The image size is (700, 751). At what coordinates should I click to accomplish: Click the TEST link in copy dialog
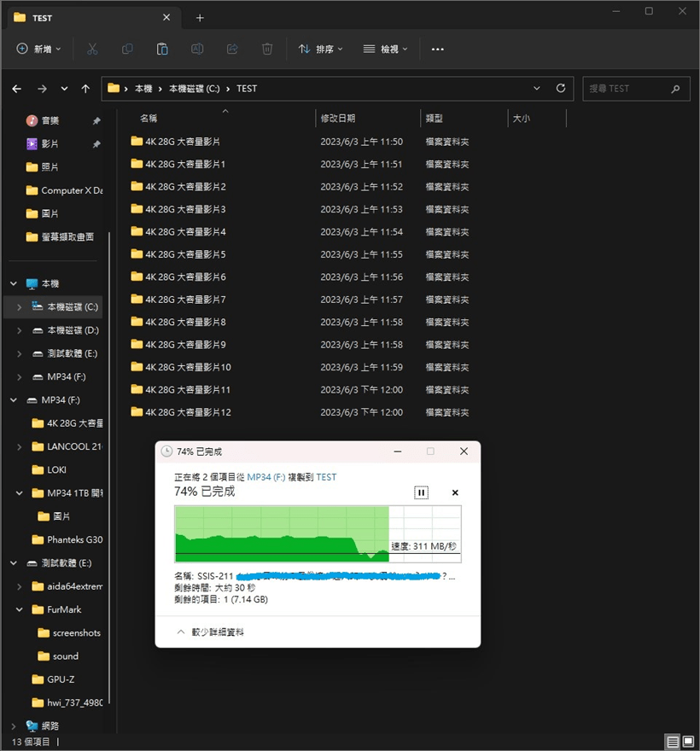[326, 477]
